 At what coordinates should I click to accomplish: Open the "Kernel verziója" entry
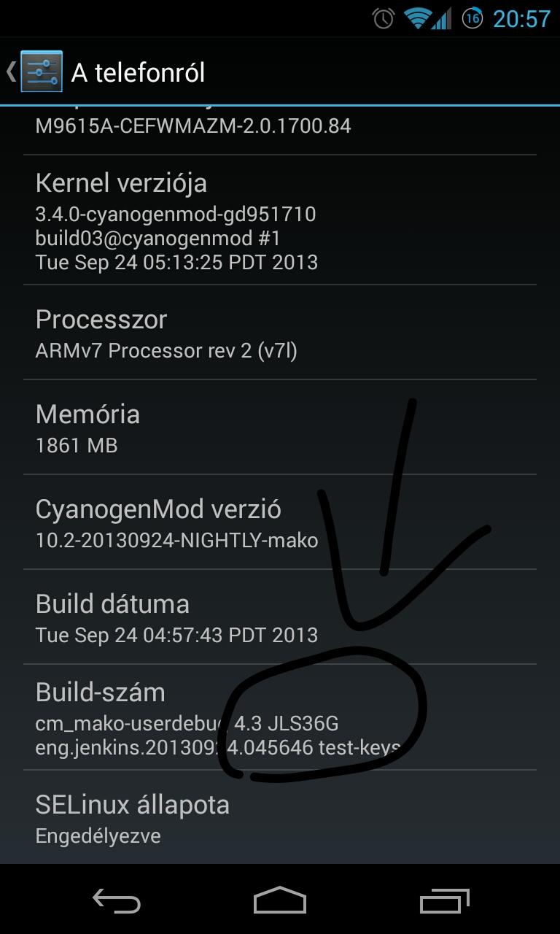pyautogui.click(x=280, y=220)
